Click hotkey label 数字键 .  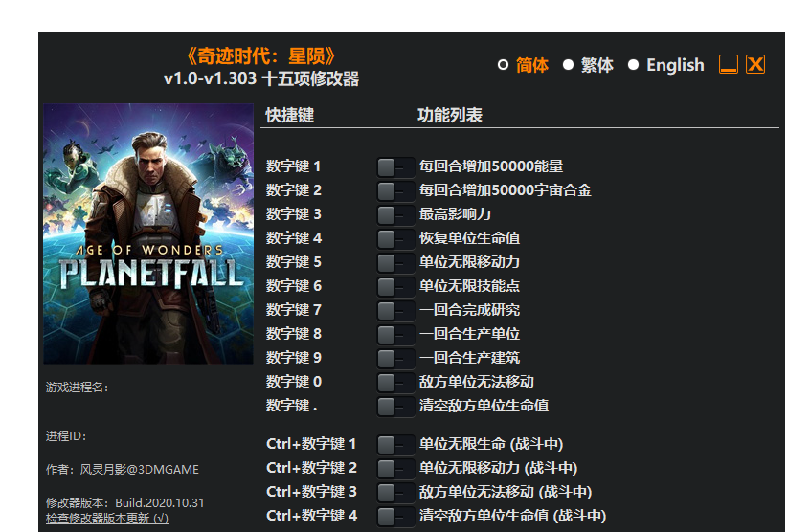[291, 406]
